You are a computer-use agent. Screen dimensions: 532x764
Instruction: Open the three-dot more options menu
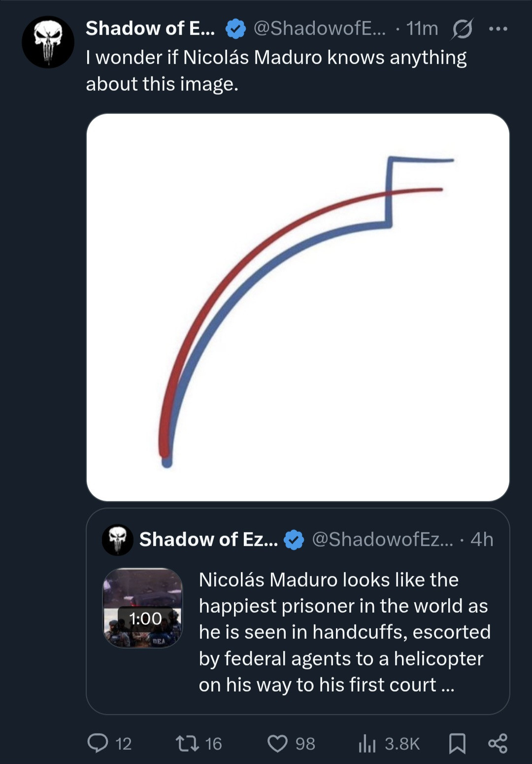click(498, 29)
